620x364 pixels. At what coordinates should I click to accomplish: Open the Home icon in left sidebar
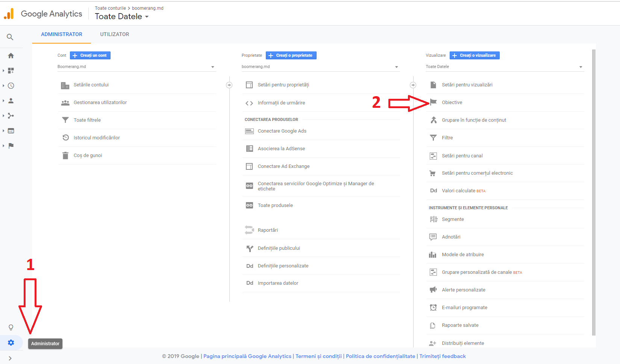pyautogui.click(x=11, y=56)
